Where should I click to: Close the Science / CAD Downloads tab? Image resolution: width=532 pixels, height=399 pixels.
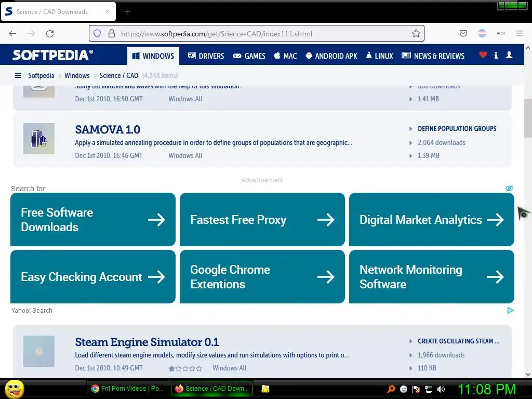click(x=107, y=11)
